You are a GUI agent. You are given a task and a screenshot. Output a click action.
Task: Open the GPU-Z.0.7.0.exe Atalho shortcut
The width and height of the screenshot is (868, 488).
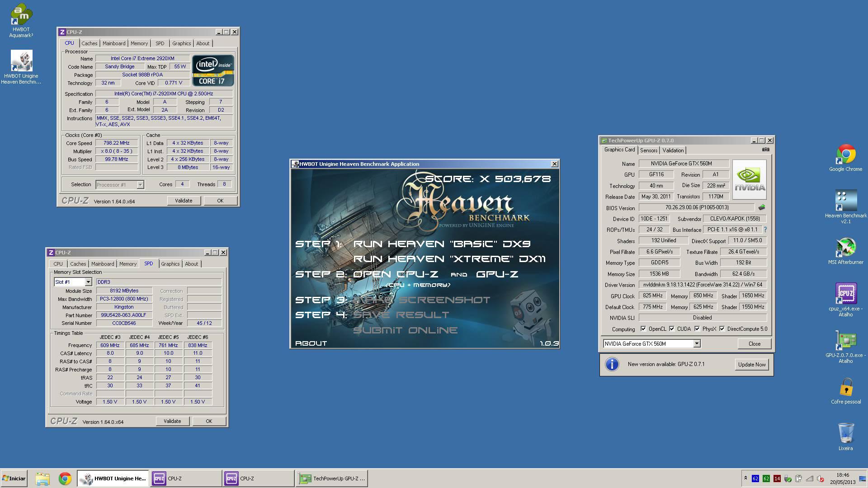(x=845, y=347)
